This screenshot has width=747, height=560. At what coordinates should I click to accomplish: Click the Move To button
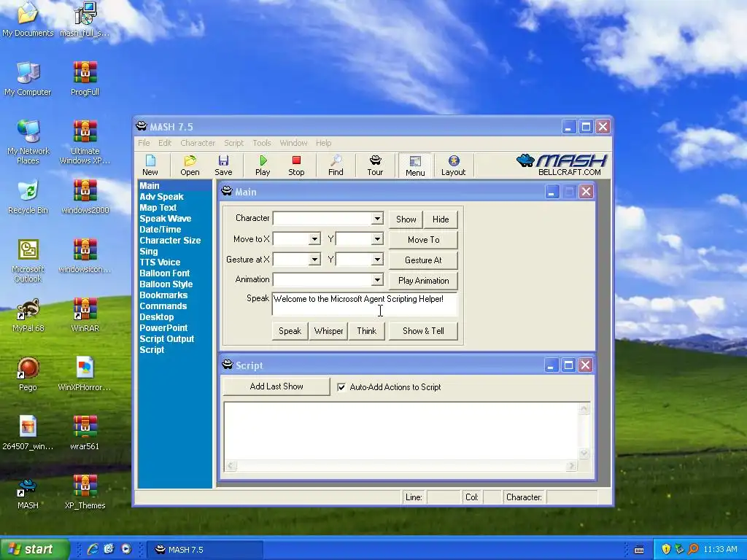click(x=423, y=239)
